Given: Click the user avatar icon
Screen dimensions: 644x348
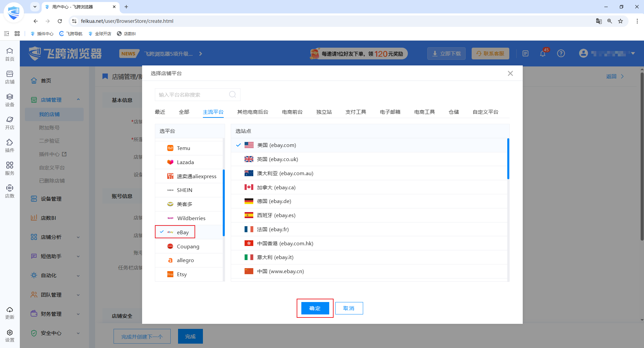Looking at the screenshot, I should pyautogui.click(x=584, y=53).
